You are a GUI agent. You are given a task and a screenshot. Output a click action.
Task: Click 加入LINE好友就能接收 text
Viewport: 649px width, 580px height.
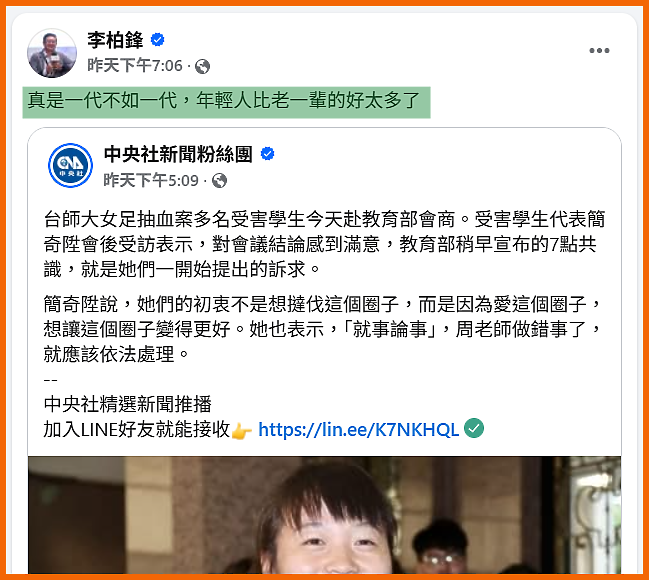[x=137, y=430]
